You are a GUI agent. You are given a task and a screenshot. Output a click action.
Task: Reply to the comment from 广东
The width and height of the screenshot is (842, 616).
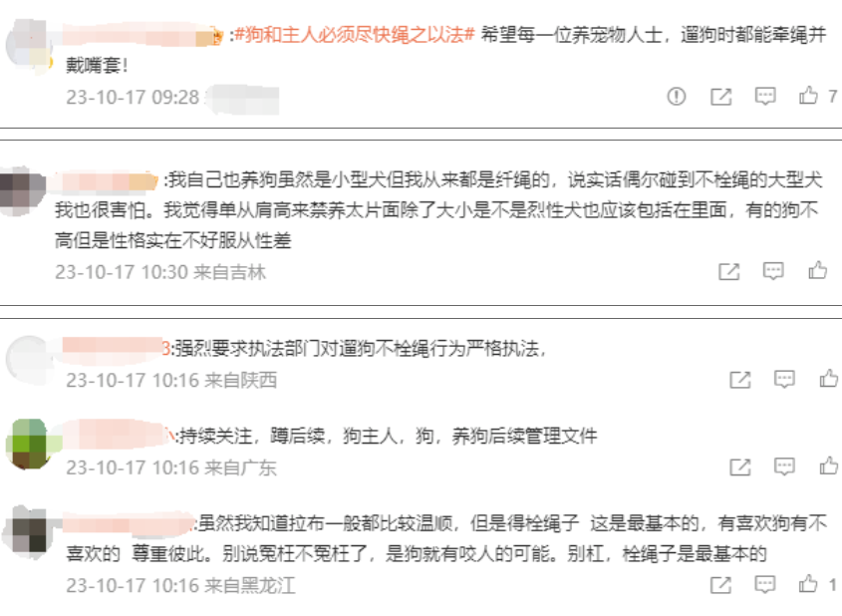[x=784, y=466]
